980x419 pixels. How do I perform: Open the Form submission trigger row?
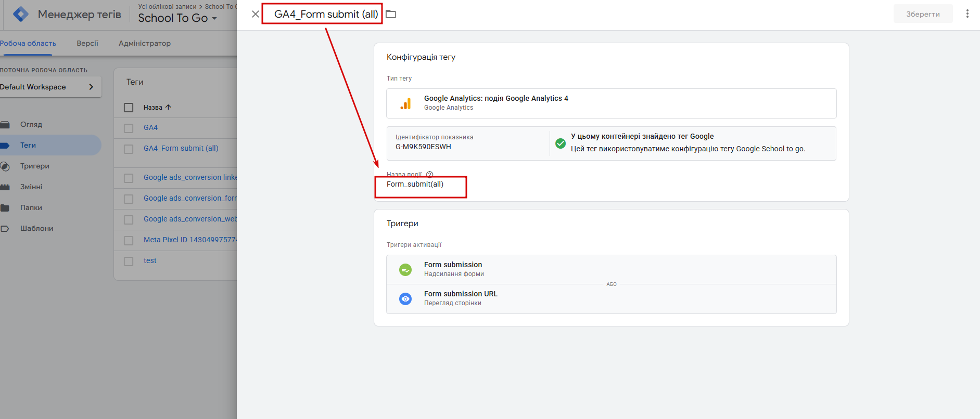(x=612, y=269)
